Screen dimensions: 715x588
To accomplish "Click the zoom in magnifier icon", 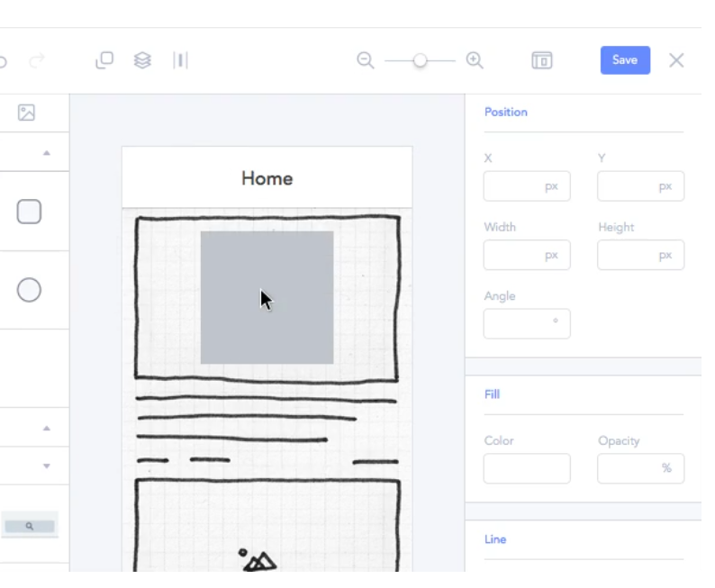I will click(475, 60).
